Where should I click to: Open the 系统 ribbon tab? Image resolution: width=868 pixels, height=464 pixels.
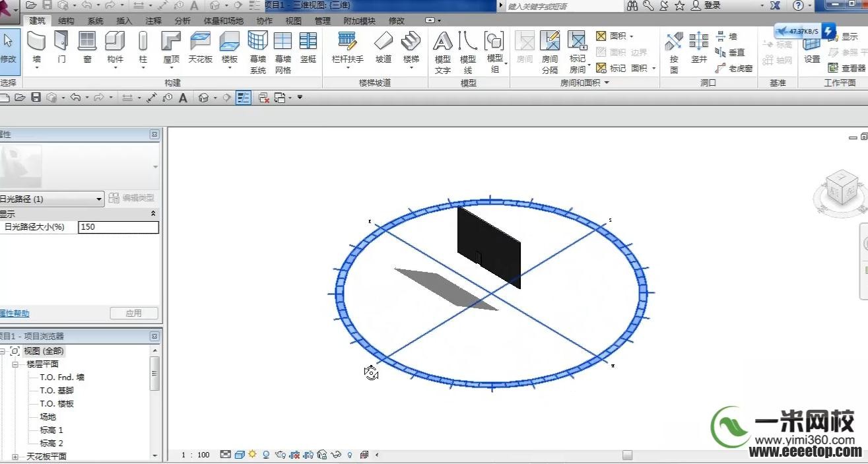pos(95,21)
